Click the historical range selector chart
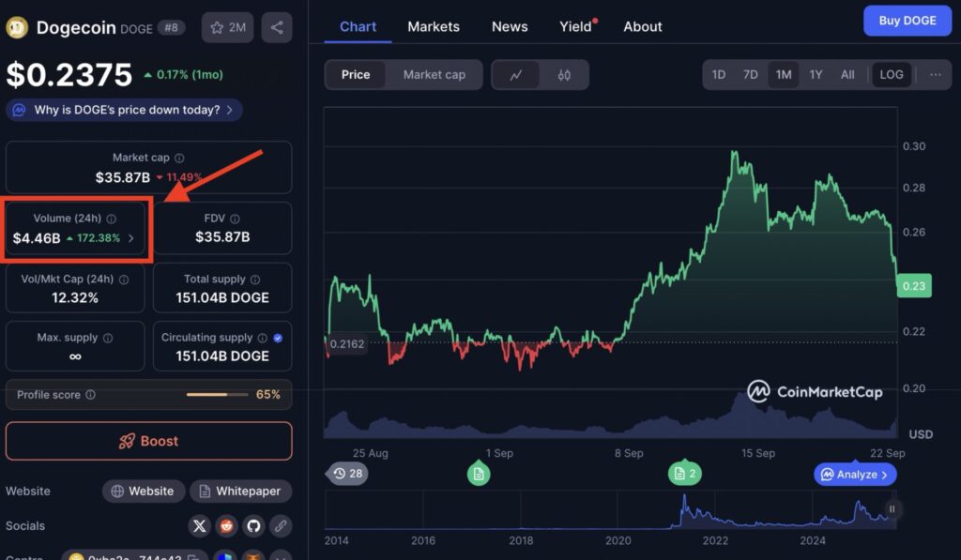961x560 pixels. (610, 510)
